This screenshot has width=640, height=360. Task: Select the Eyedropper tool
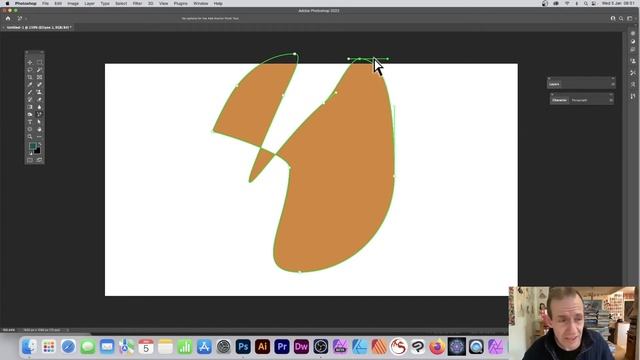pyautogui.click(x=30, y=84)
